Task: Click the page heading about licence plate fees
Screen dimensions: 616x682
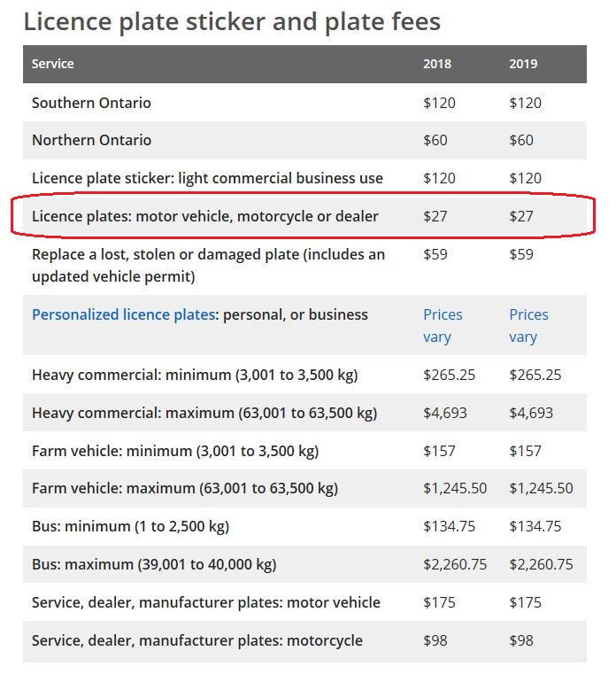Action: click(x=232, y=20)
